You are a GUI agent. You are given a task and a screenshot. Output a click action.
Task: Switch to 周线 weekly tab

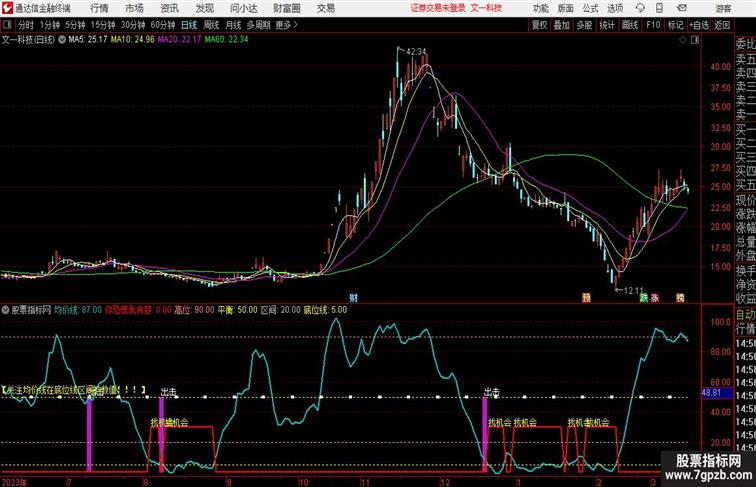[211, 25]
